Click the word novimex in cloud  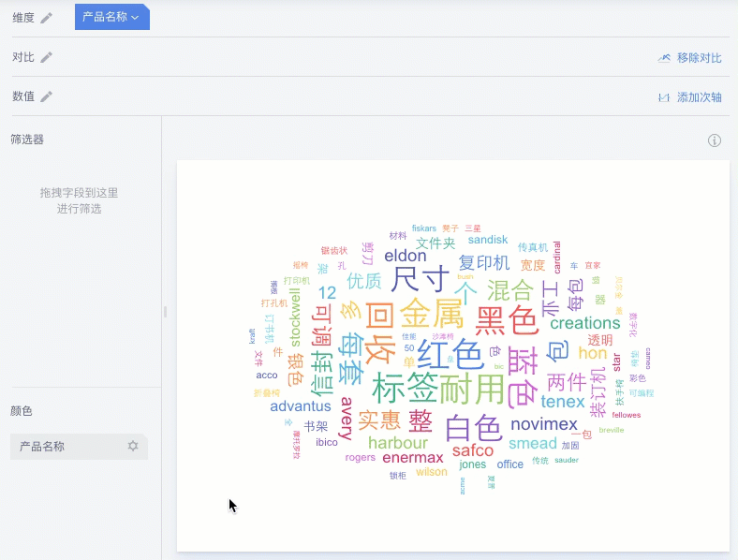point(544,424)
